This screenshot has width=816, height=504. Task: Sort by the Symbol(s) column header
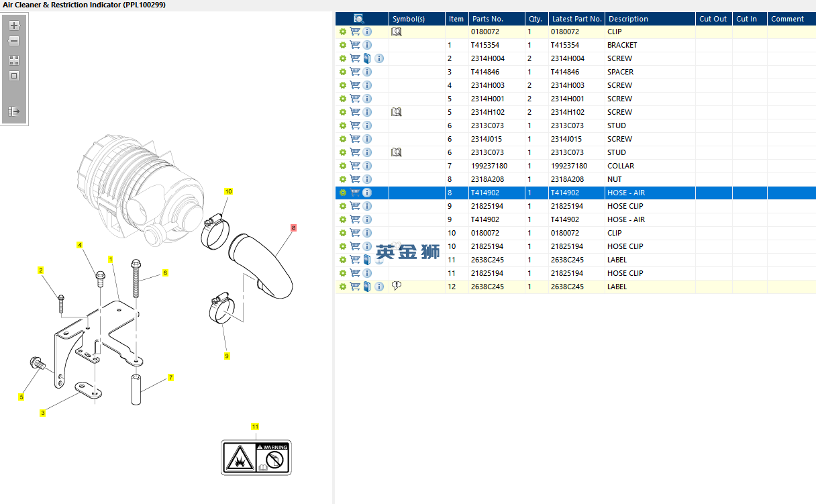[x=417, y=19]
